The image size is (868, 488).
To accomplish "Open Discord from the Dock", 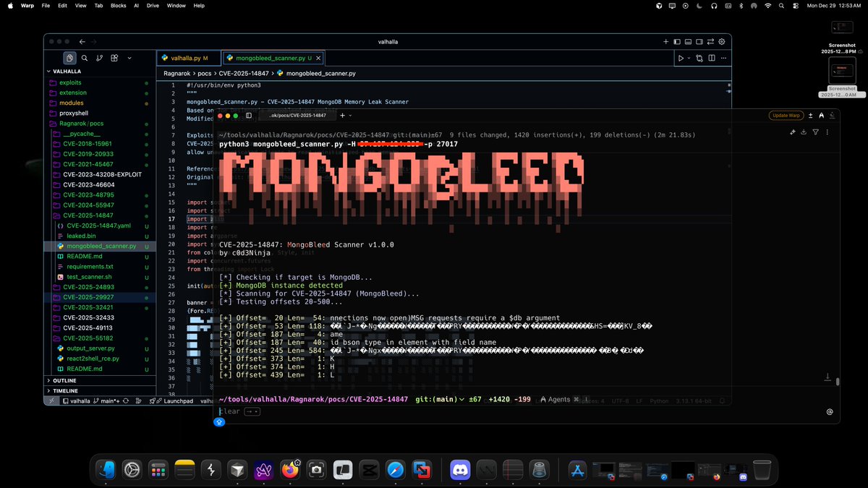I will point(460,470).
